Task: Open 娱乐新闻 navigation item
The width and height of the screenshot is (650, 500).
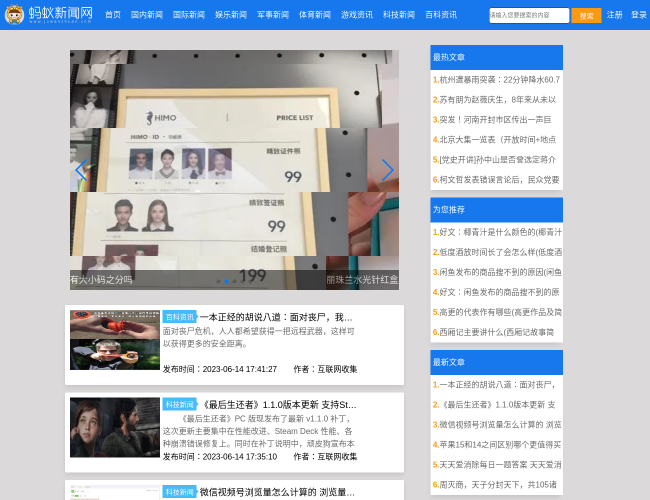Action: coord(231,15)
